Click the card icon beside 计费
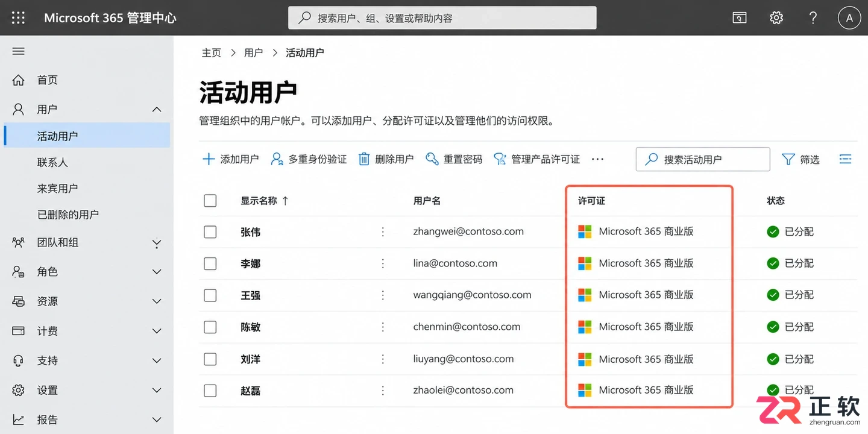The image size is (868, 434). [x=19, y=331]
